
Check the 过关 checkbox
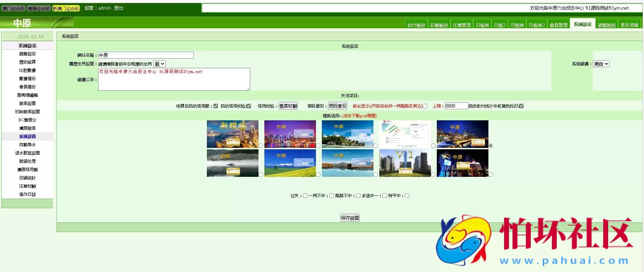[x=305, y=196]
